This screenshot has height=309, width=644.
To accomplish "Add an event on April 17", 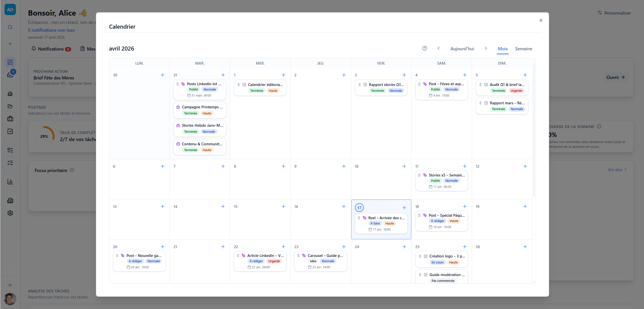I will coord(404,208).
